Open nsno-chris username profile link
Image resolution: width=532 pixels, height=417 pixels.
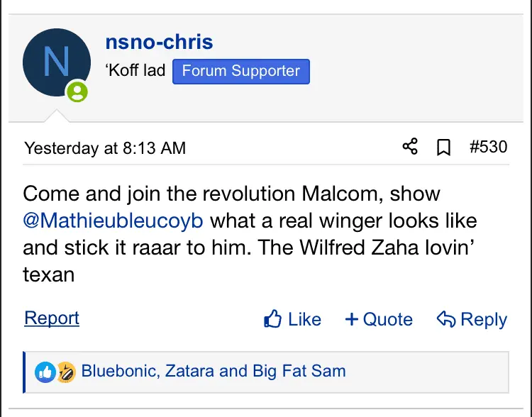(x=159, y=43)
